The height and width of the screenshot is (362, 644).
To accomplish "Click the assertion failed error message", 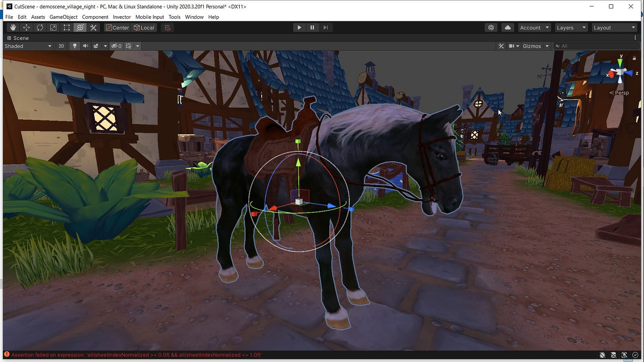I will pos(136,355).
